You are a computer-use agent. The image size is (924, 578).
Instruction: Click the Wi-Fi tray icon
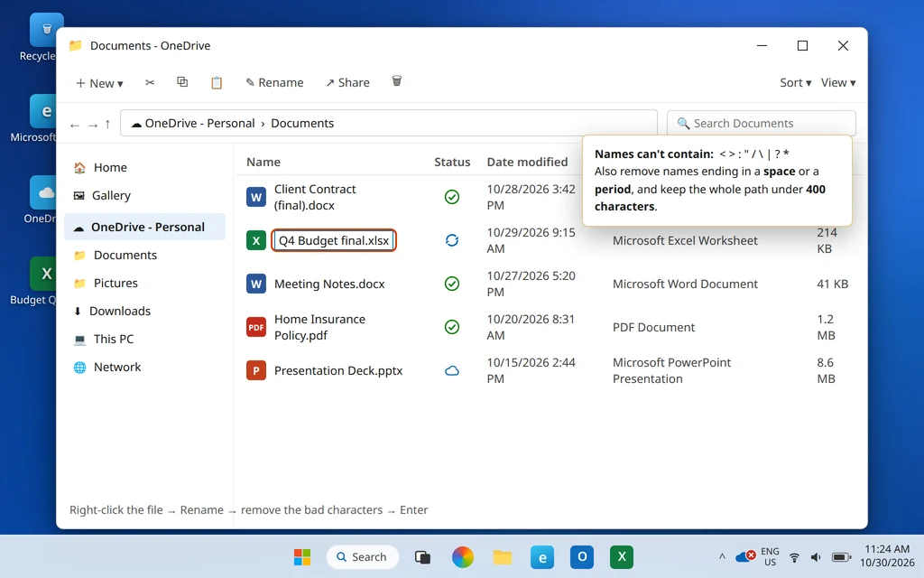point(794,557)
